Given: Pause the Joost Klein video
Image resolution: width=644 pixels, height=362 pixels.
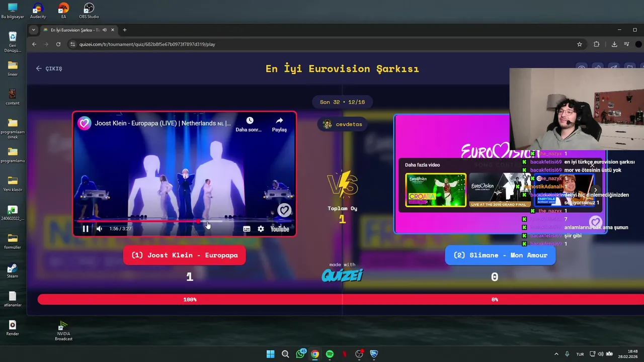Looking at the screenshot, I should click(86, 229).
